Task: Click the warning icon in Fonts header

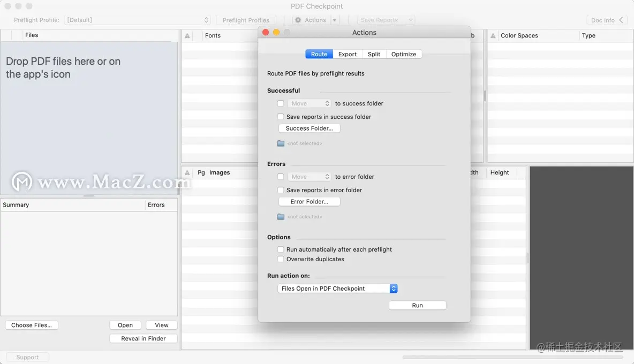Action: [x=187, y=35]
